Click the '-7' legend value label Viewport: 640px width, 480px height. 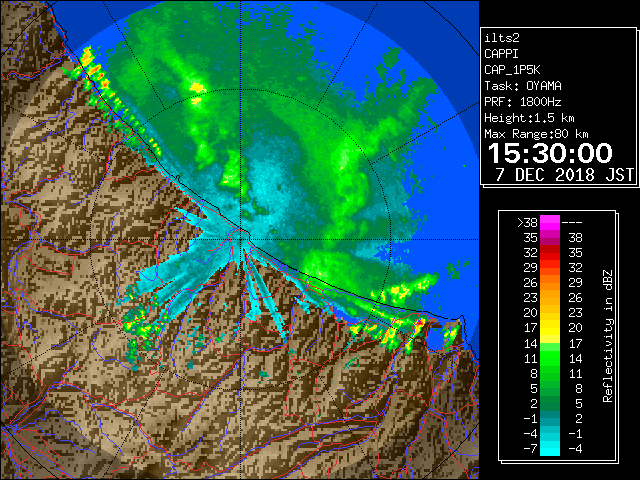(x=530, y=448)
